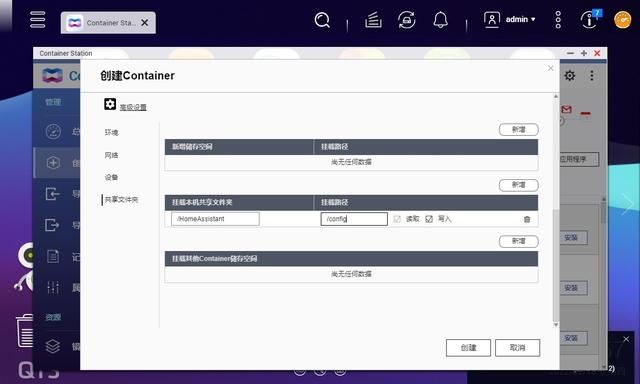
Task: Click the Container Station logo icon
Action: click(x=53, y=75)
